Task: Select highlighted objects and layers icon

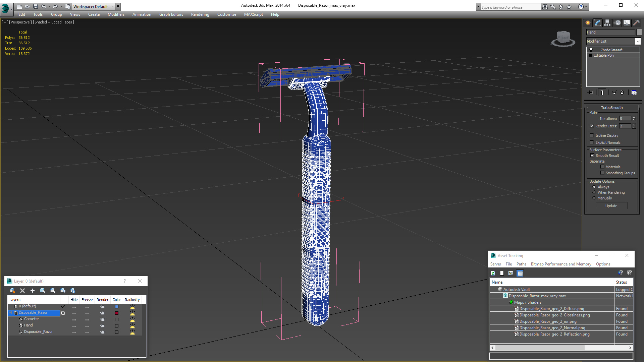Action: (x=43, y=291)
